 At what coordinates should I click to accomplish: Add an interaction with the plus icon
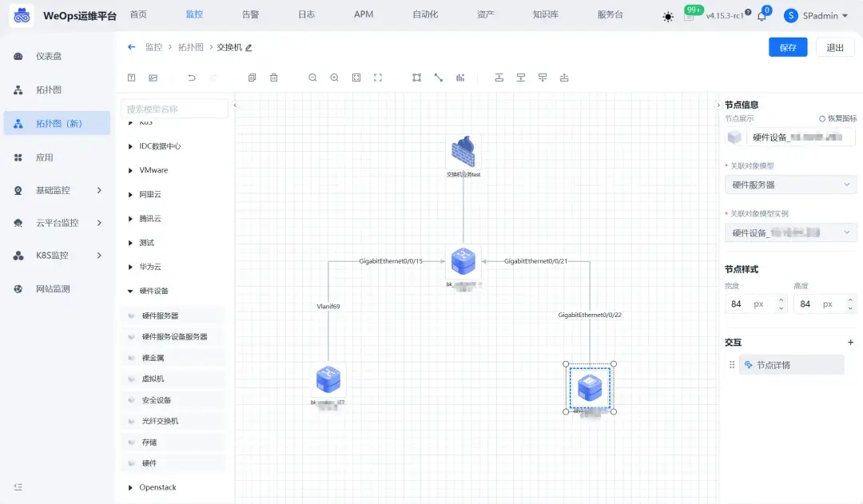click(x=850, y=342)
